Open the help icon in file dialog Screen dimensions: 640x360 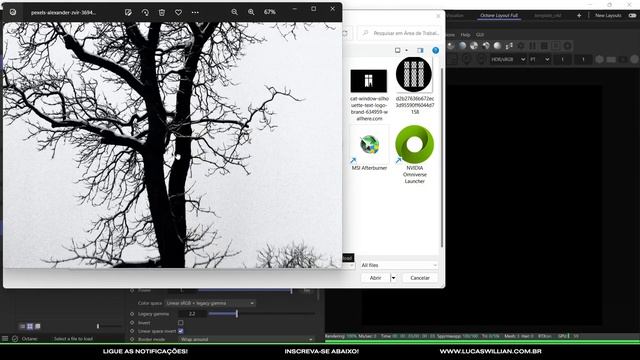[x=436, y=50]
